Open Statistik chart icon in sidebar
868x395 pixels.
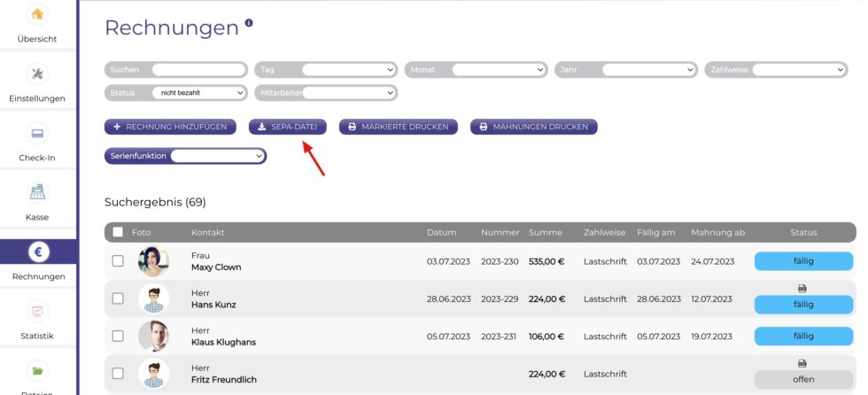(37, 311)
